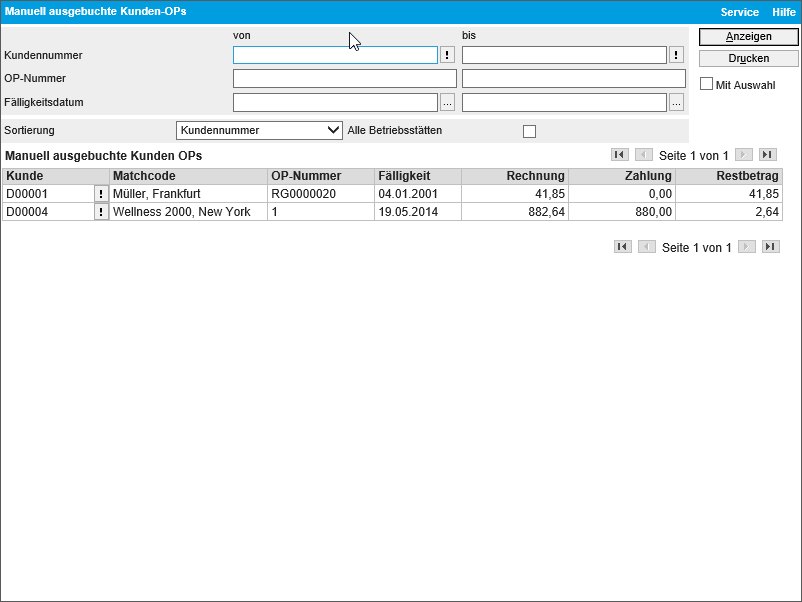
Task: Tick the Alle Betriebsstätten checkbox
Action: [x=529, y=131]
